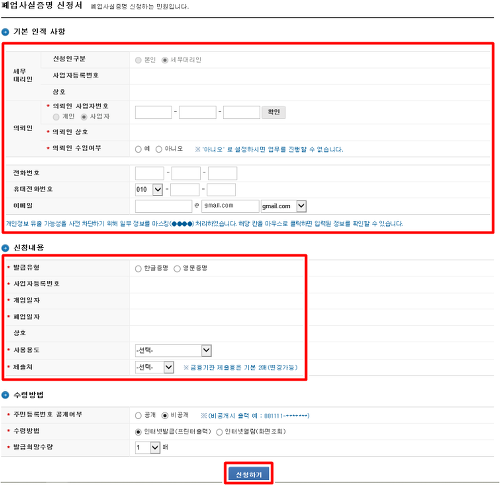
Task: Click middle 전화번호 input field
Action: (x=186, y=173)
